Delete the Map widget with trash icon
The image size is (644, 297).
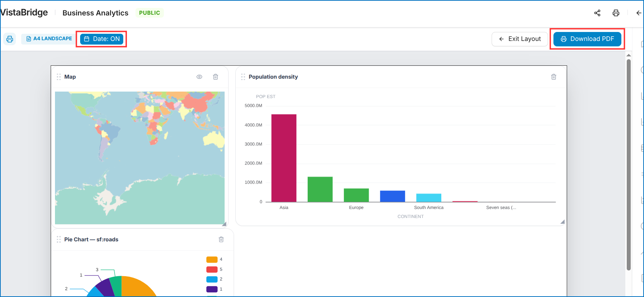tap(216, 77)
